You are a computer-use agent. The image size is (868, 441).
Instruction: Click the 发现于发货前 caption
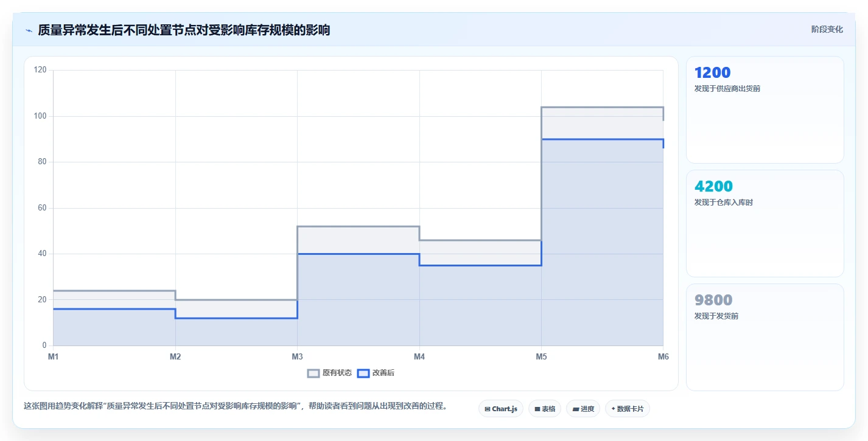click(716, 316)
